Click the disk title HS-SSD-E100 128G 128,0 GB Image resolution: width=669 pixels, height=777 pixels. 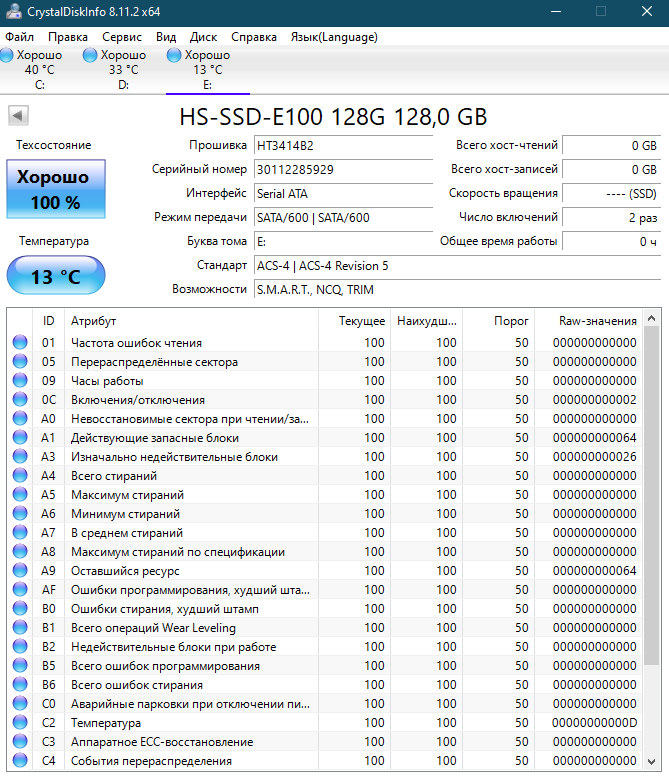coord(334,117)
